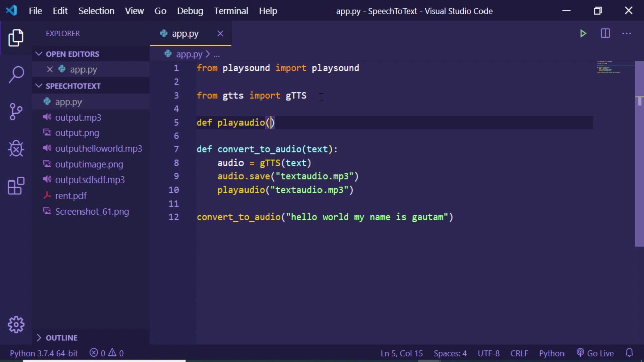
Task: Open editor More Actions ellipsis
Action: [x=626, y=34]
